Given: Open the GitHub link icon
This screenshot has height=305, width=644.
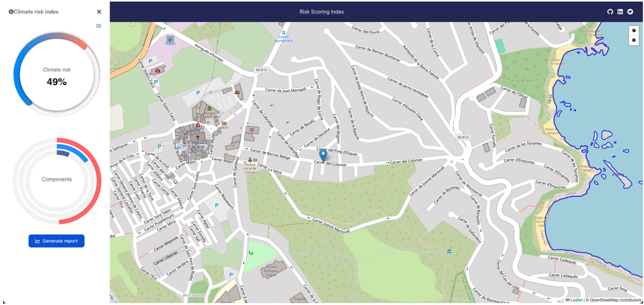Looking at the screenshot, I should point(610,11).
